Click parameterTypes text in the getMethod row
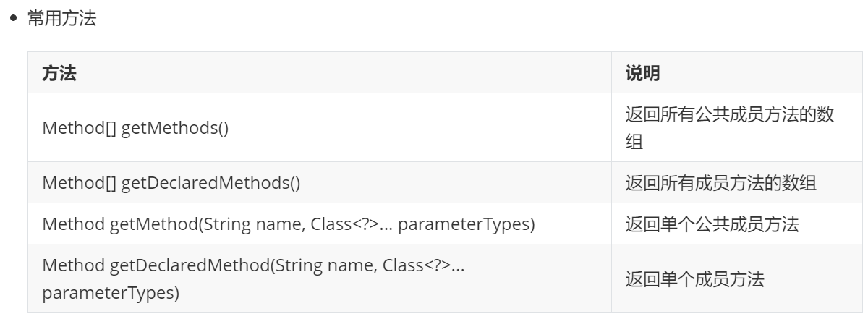The width and height of the screenshot is (868, 319). tap(467, 224)
